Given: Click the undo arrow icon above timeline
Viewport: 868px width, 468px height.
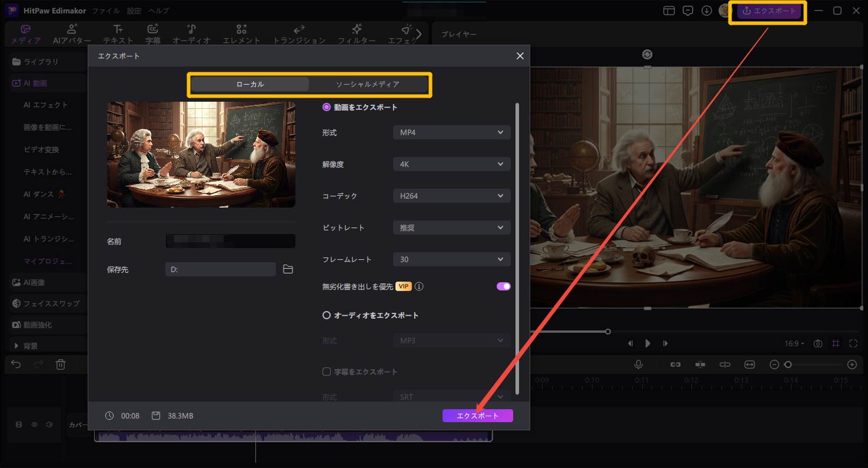Looking at the screenshot, I should (x=16, y=365).
